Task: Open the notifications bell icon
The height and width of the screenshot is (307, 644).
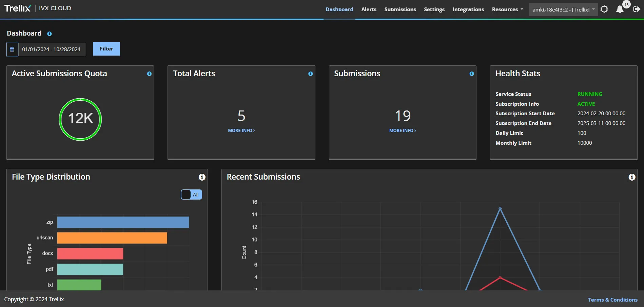Action: point(620,9)
